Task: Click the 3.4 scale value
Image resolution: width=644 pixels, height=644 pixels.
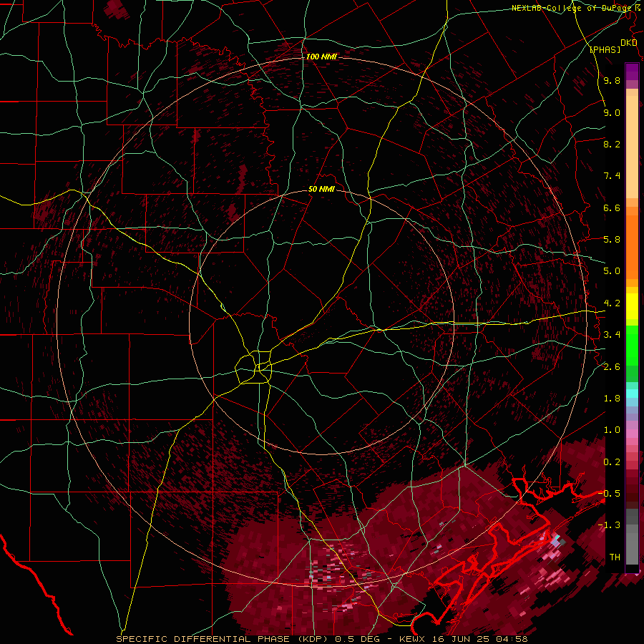Action: 612,335
